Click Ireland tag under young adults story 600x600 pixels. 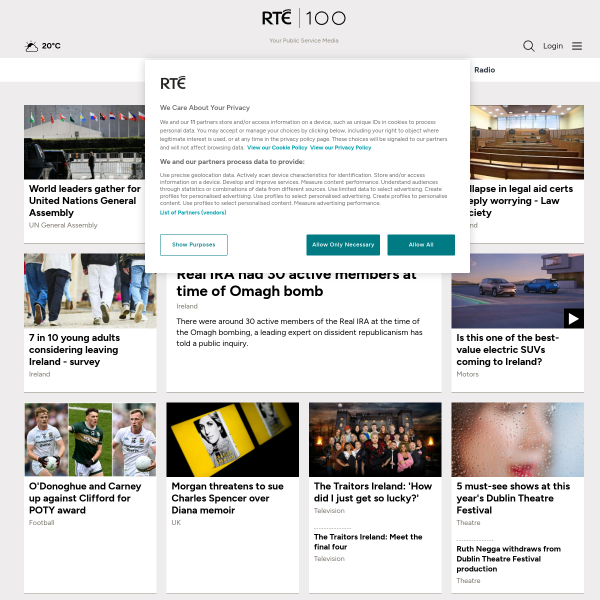(x=39, y=374)
